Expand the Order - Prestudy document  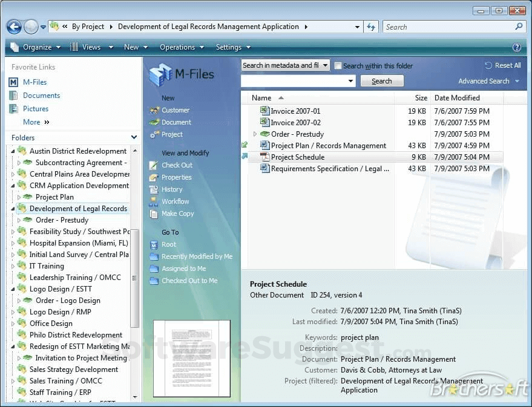(255, 134)
